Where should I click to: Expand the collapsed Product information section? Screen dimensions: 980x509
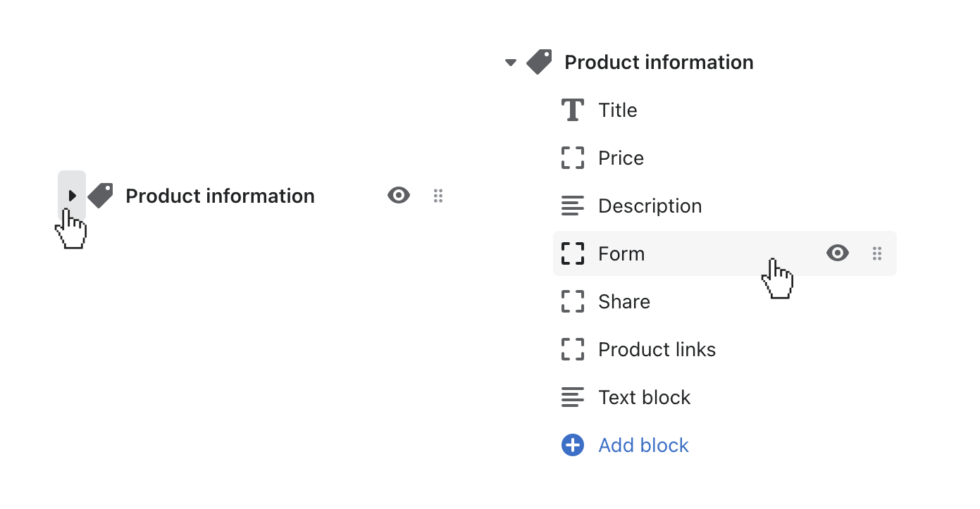[71, 195]
